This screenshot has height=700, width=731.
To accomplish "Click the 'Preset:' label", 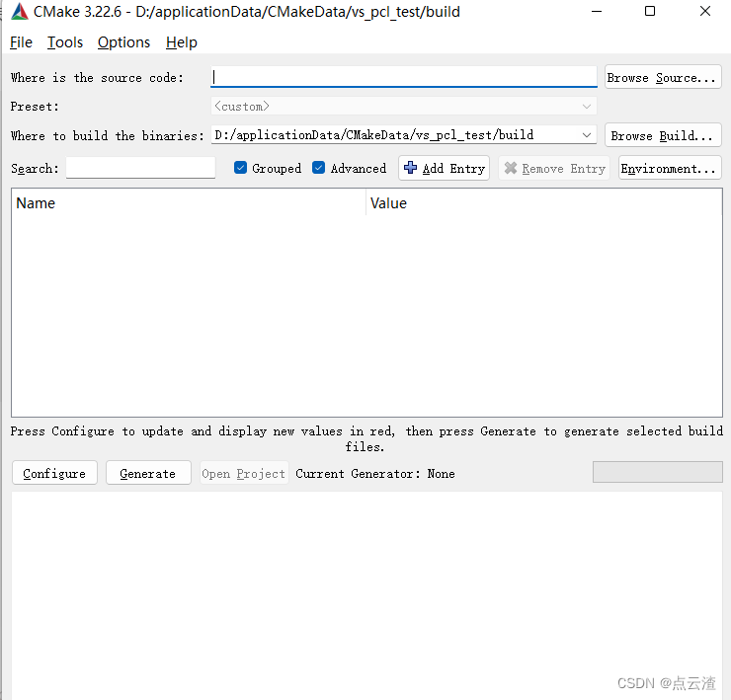I will pos(35,107).
